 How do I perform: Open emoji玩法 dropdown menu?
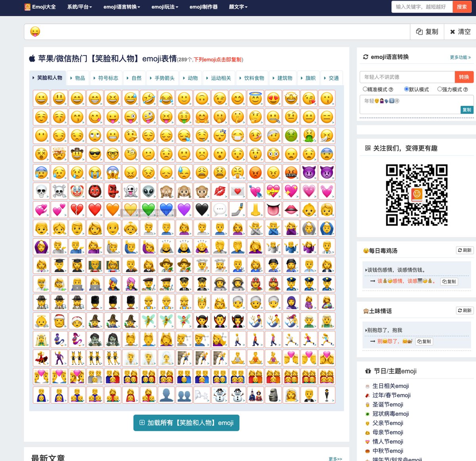[165, 7]
